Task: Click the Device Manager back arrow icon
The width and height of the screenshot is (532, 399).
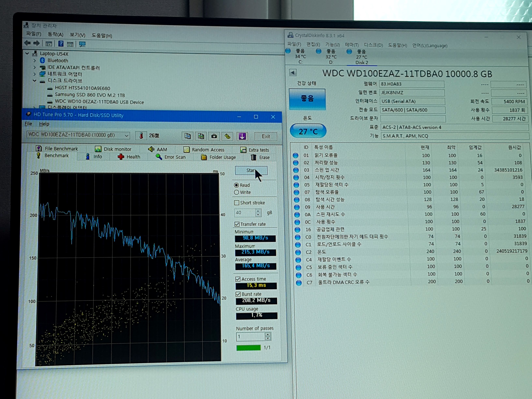Action: point(27,43)
